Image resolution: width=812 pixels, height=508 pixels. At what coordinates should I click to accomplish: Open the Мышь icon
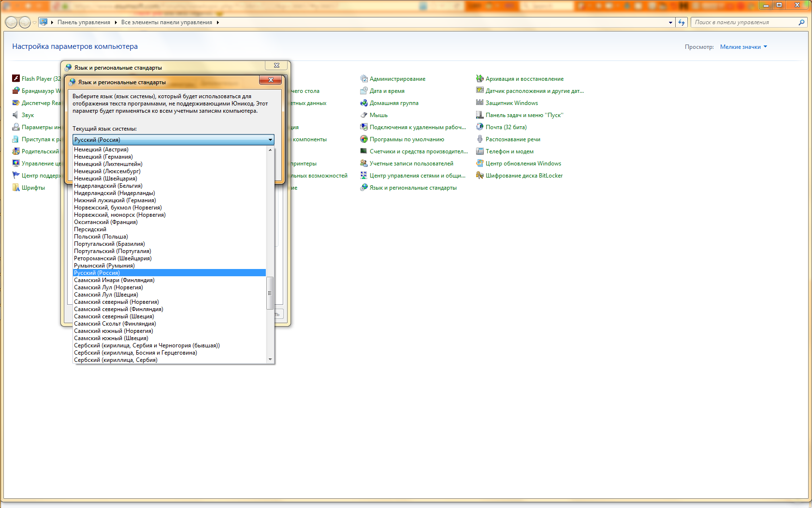point(364,115)
